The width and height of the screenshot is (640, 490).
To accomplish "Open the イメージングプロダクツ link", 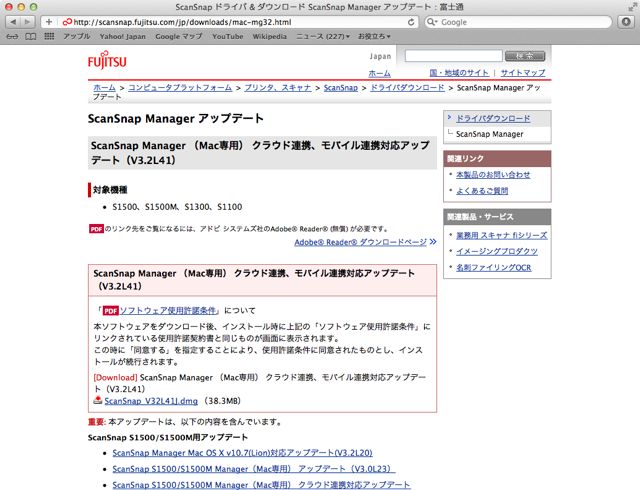I will [497, 251].
